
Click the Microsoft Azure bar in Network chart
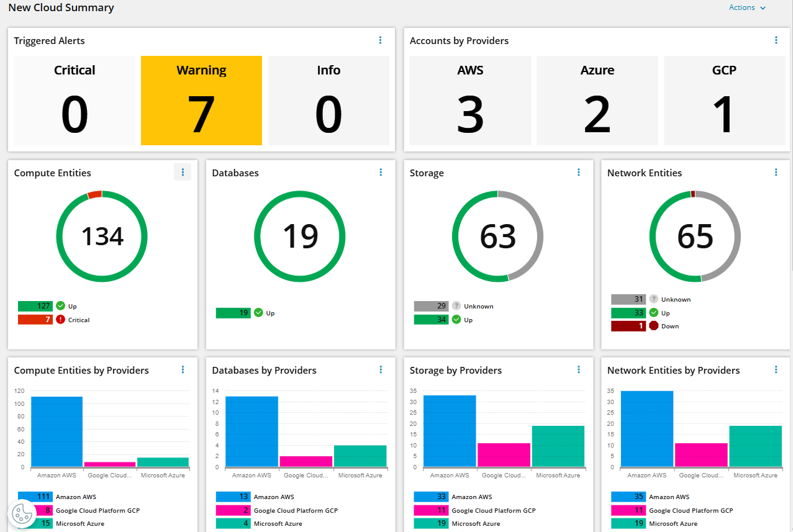(x=756, y=446)
